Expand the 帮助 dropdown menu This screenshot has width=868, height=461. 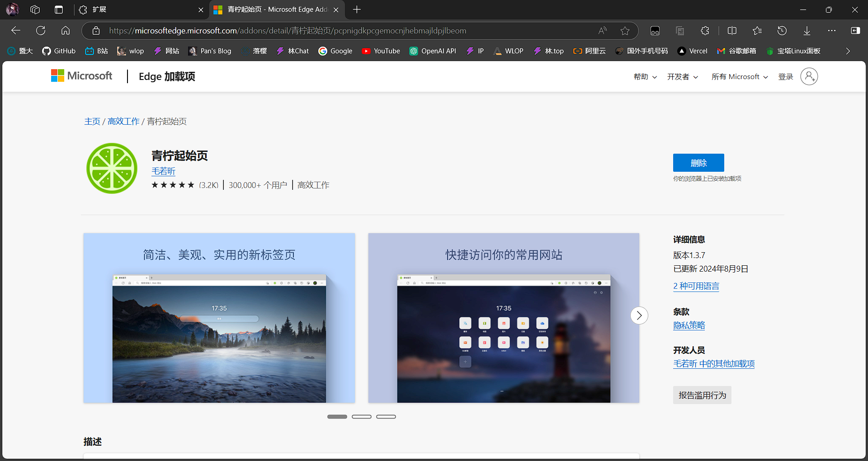[x=645, y=77]
